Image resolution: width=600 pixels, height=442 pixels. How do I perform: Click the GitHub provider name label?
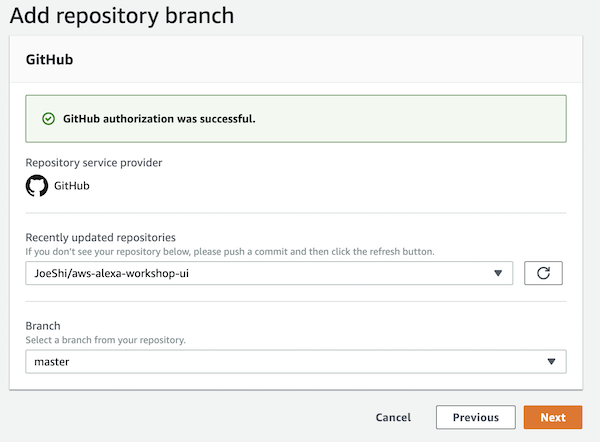pos(72,186)
